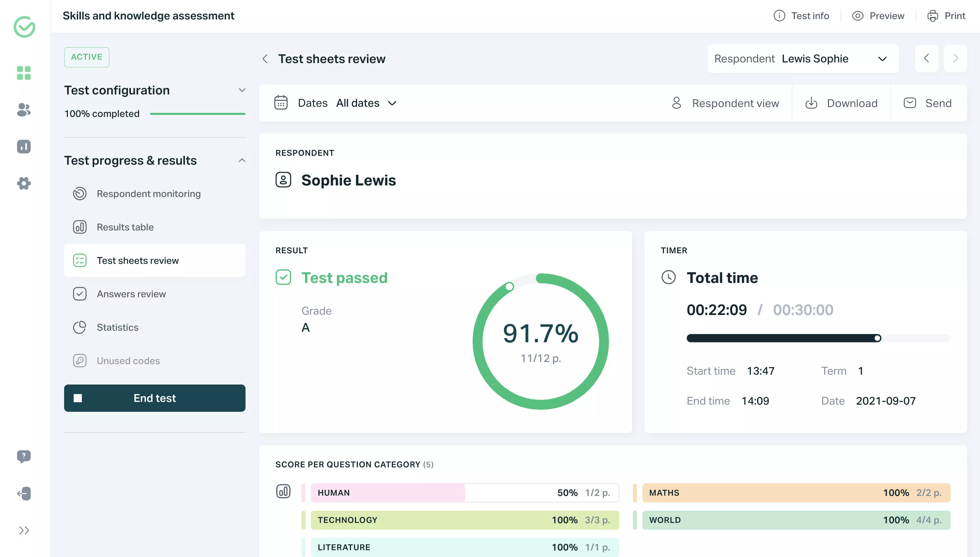The height and width of the screenshot is (557, 980).
Task: Open Answers review menu item
Action: [155, 294]
